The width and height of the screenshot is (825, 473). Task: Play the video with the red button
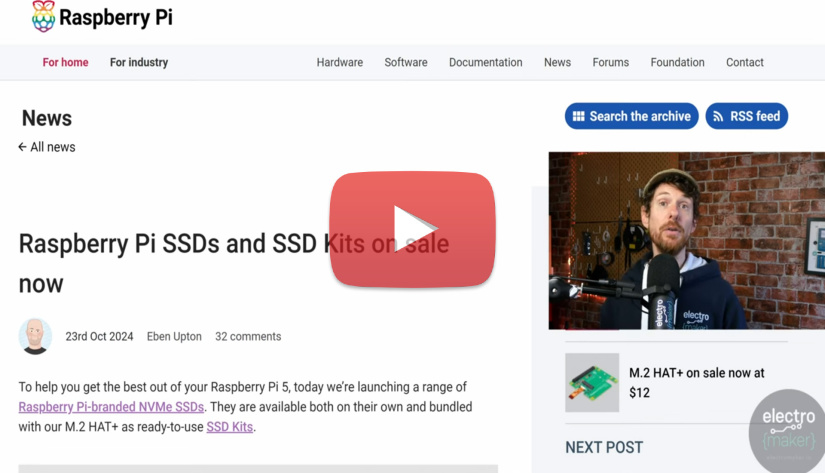tap(412, 229)
